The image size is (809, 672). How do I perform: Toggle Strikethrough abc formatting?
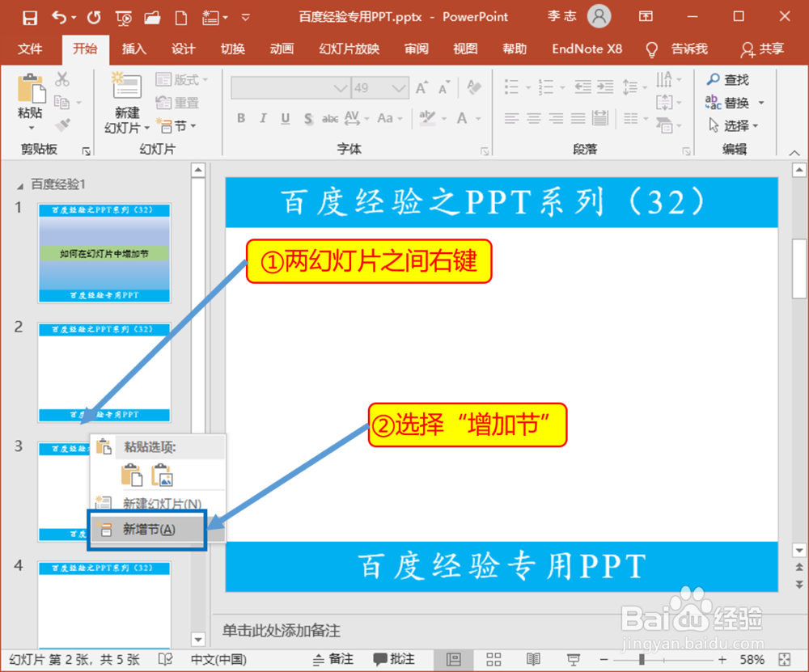coord(330,119)
